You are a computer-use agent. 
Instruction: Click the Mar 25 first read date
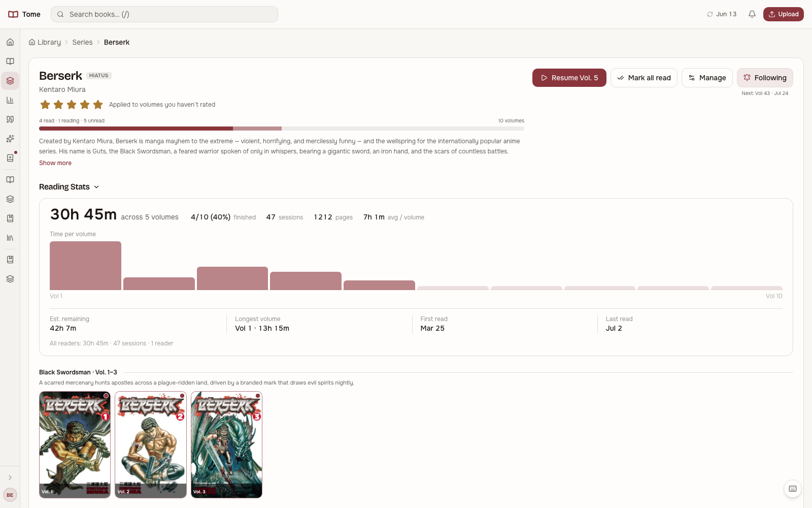pos(432,328)
